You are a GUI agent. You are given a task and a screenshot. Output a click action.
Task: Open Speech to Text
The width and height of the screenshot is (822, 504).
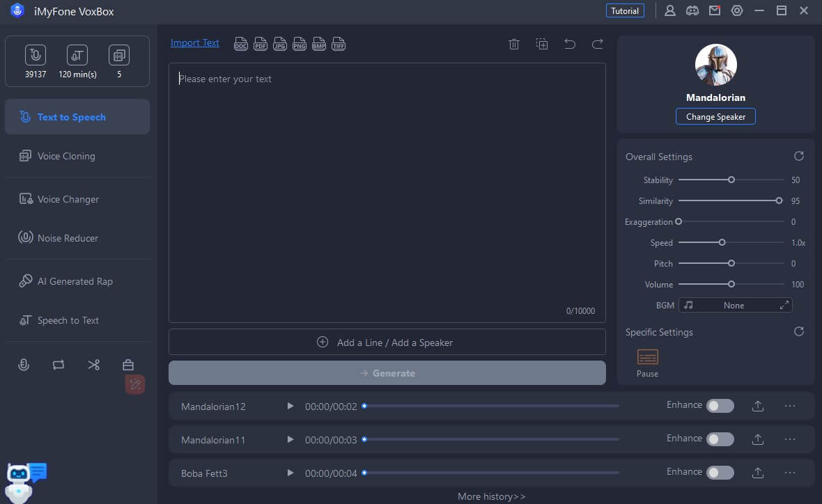tap(77, 320)
